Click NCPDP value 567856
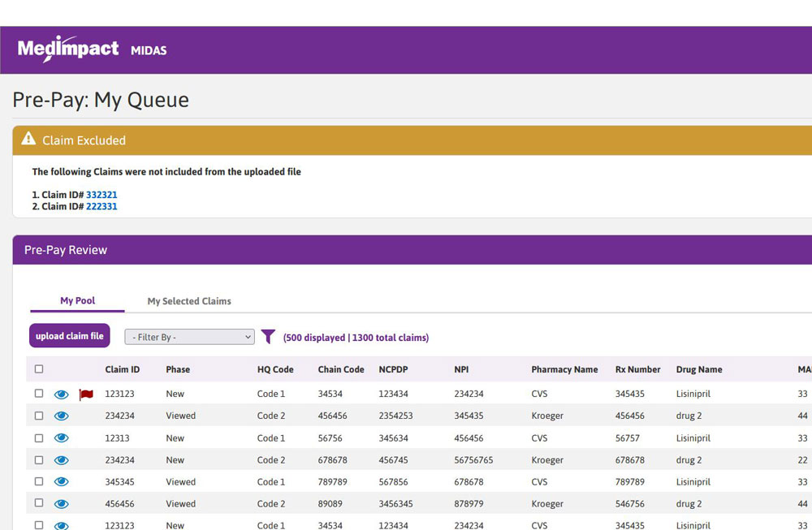 pos(393,482)
